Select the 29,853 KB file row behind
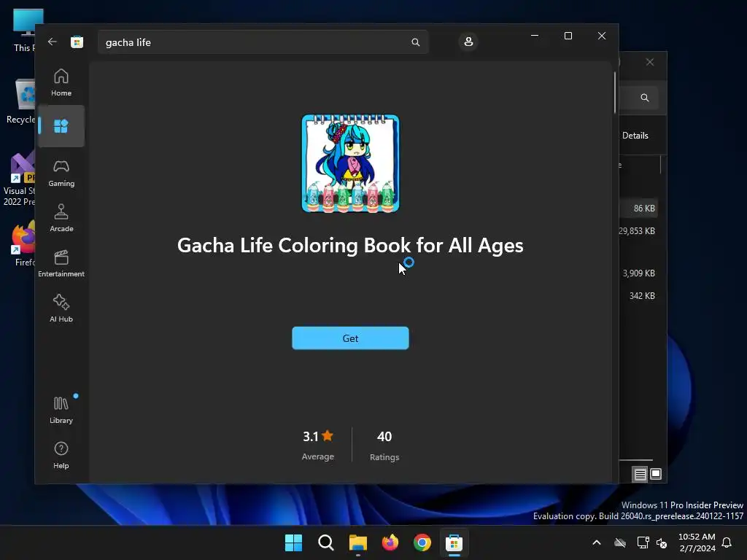The width and height of the screenshot is (747, 560). click(x=639, y=231)
